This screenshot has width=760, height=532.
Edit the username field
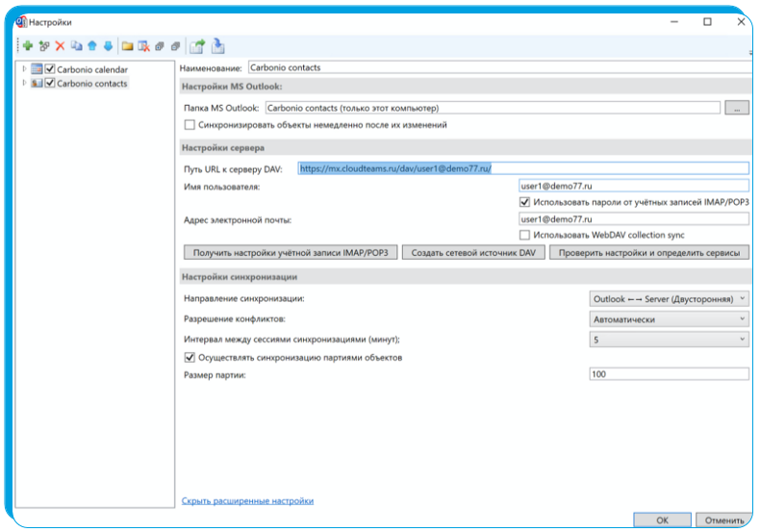[634, 186]
